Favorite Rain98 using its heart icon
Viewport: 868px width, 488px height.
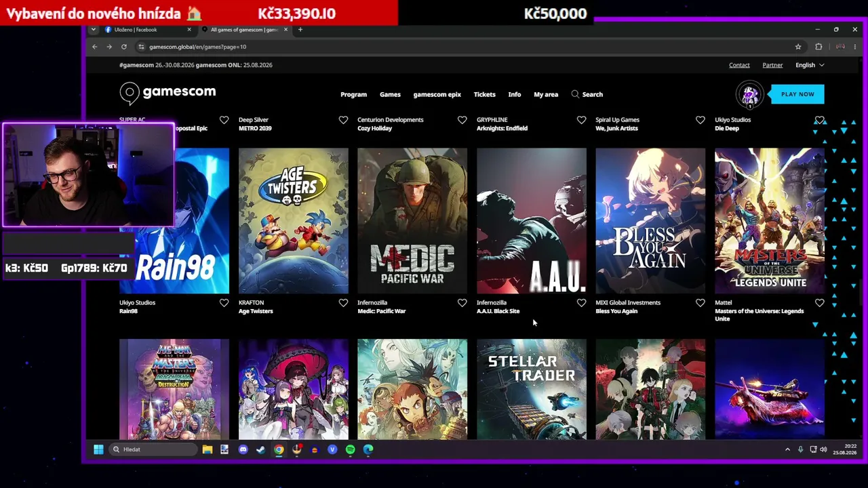[224, 303]
